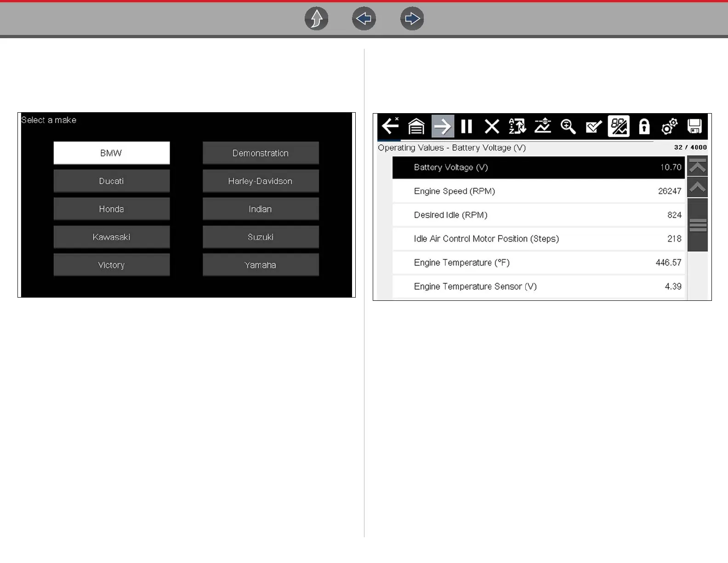Click the highlighted forward arrow icon
The width and height of the screenshot is (728, 563).
[x=443, y=126]
